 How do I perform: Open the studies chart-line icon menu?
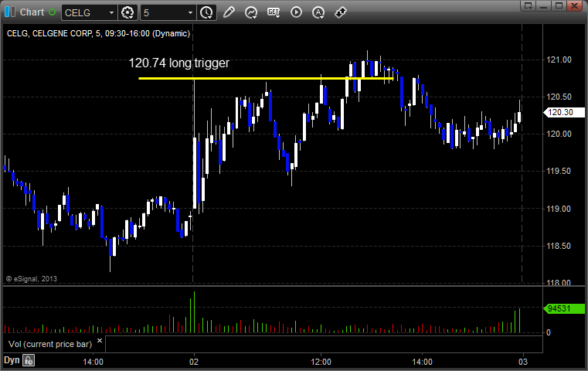pos(251,12)
